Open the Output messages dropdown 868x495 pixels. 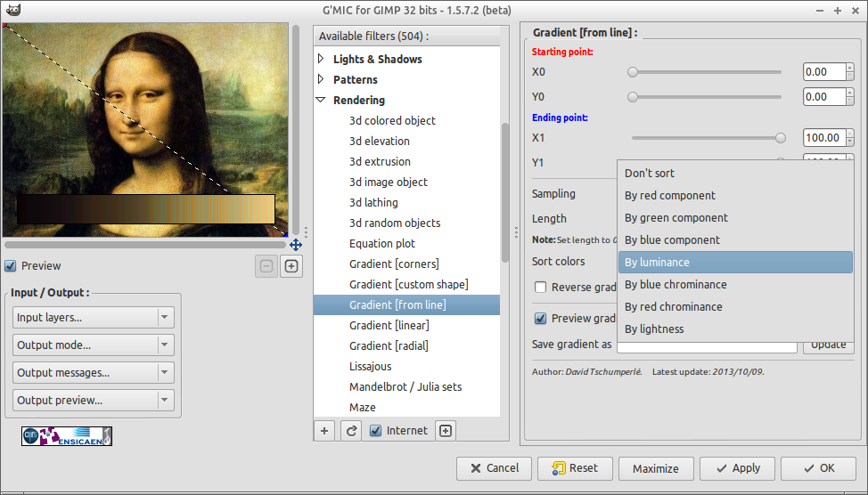[x=94, y=373]
